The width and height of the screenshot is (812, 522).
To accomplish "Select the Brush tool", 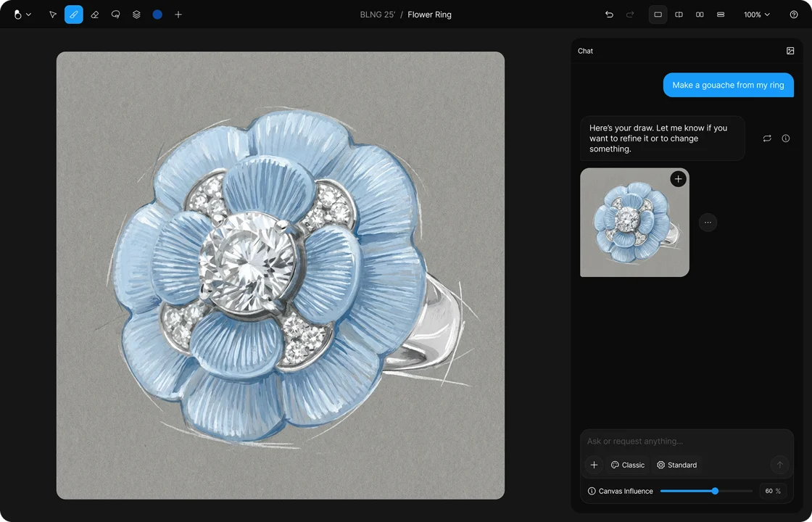I will 73,14.
